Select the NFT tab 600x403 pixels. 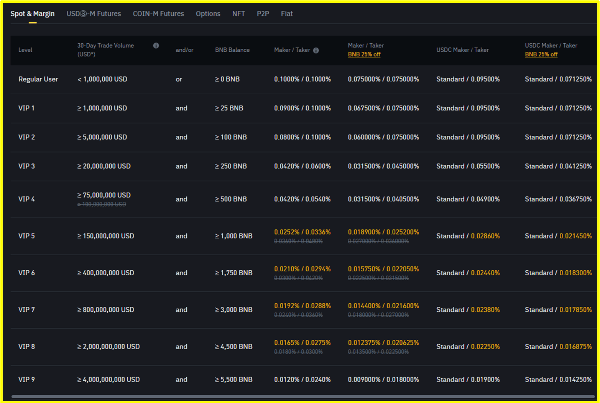coord(238,14)
